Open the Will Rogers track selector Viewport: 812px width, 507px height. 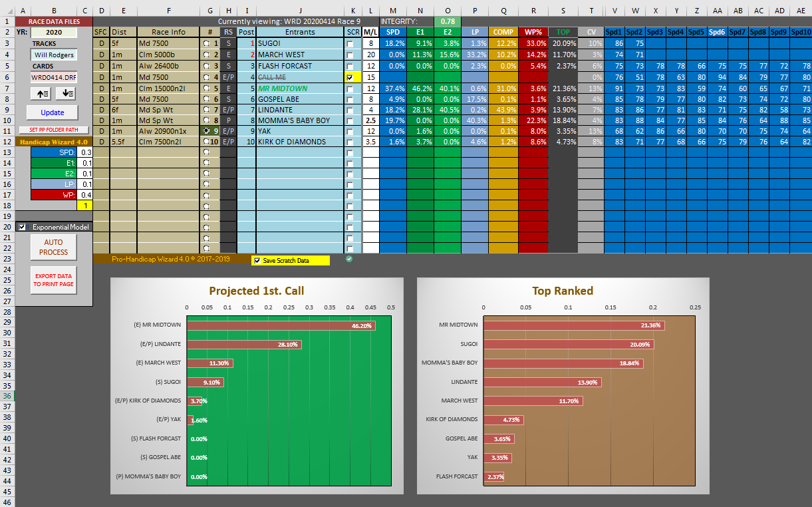53,55
